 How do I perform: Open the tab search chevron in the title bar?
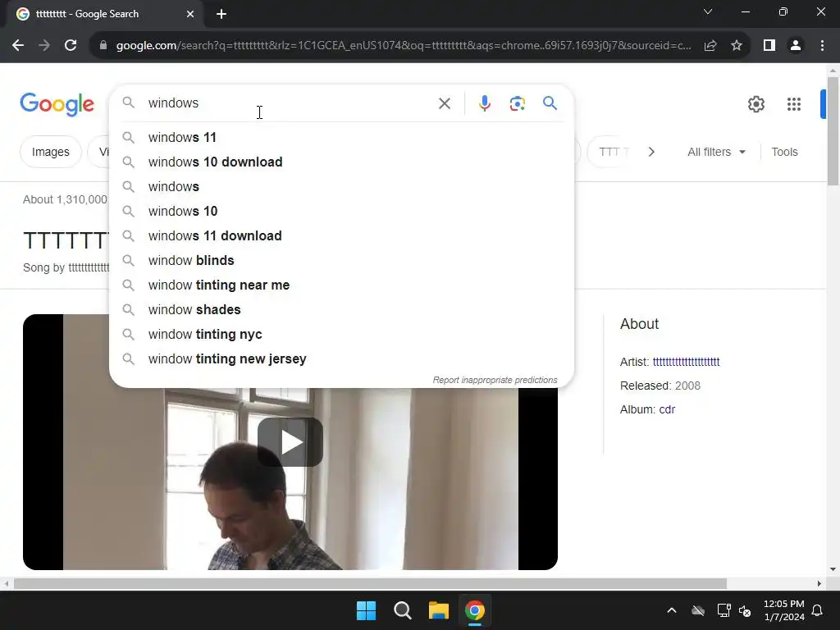pos(708,11)
